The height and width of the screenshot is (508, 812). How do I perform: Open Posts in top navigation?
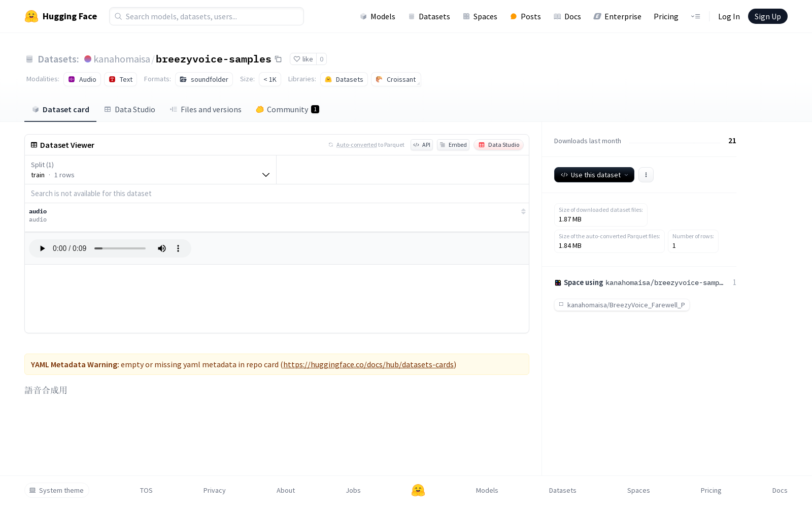pyautogui.click(x=525, y=16)
